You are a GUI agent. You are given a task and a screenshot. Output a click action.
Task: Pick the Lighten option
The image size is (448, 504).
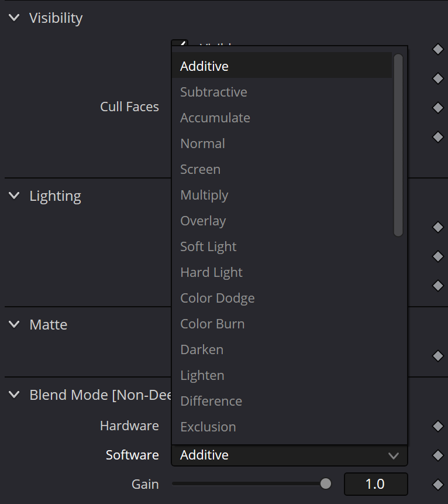(x=282, y=375)
